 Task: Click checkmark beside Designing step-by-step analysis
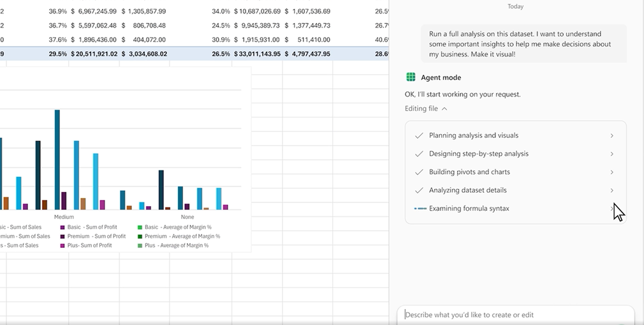[419, 154]
